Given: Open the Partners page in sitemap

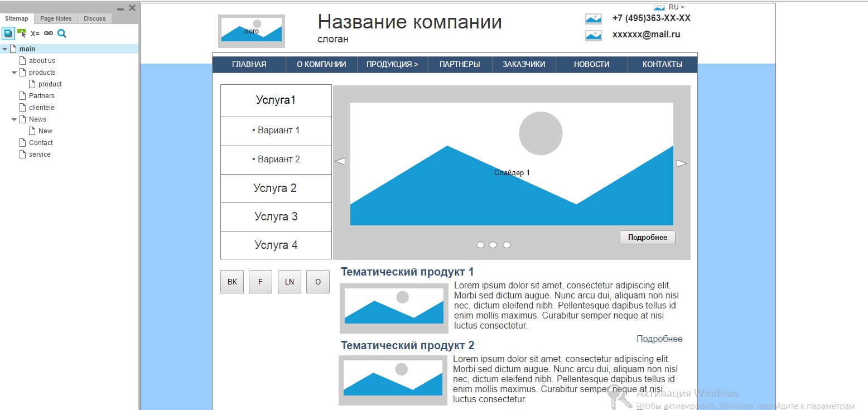Looking at the screenshot, I should (42, 96).
